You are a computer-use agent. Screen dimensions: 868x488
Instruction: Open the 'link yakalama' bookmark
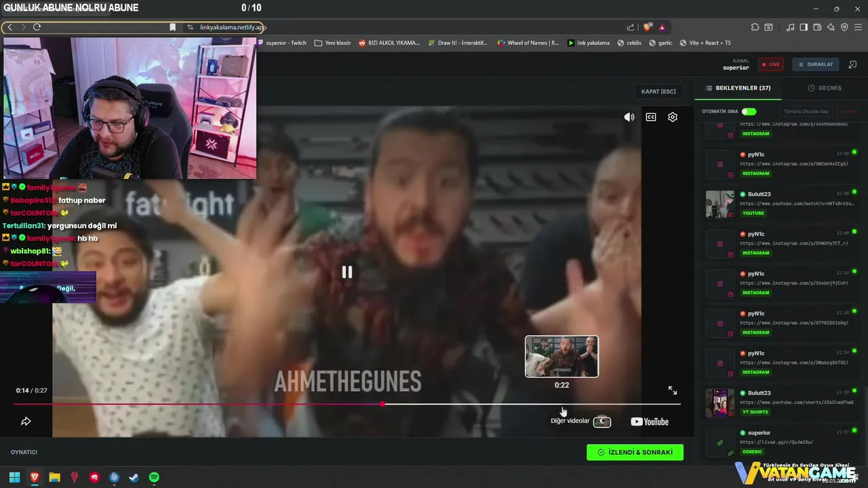[x=588, y=43]
